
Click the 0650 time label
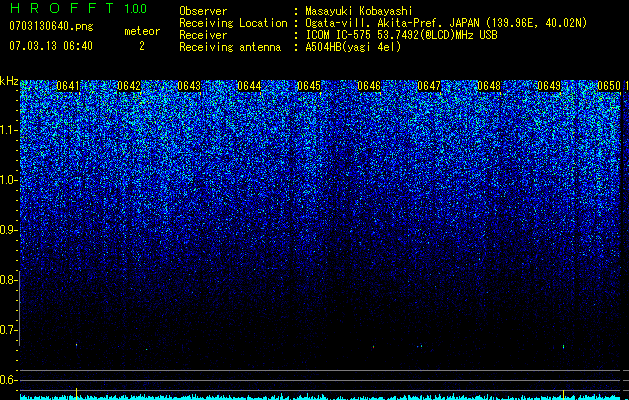click(x=609, y=86)
